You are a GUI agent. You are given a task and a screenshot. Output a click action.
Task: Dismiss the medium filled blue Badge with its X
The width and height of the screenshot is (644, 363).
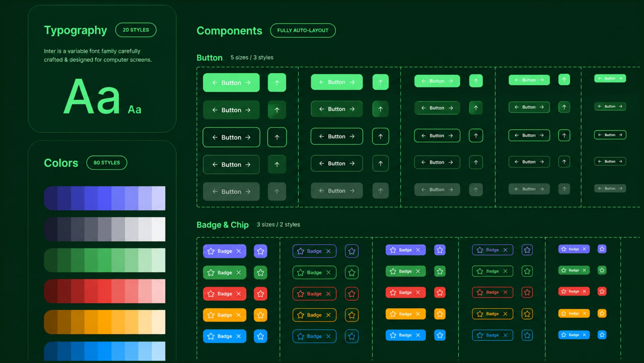tap(418, 335)
